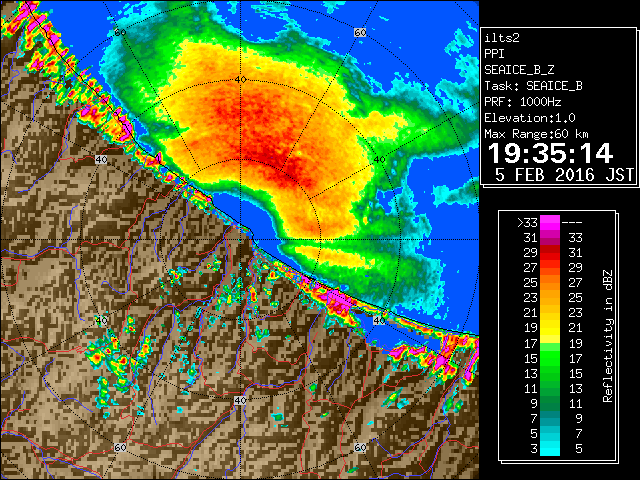Select the "Task: SEAICE_B" line
The height and width of the screenshot is (480, 640).
click(x=533, y=86)
